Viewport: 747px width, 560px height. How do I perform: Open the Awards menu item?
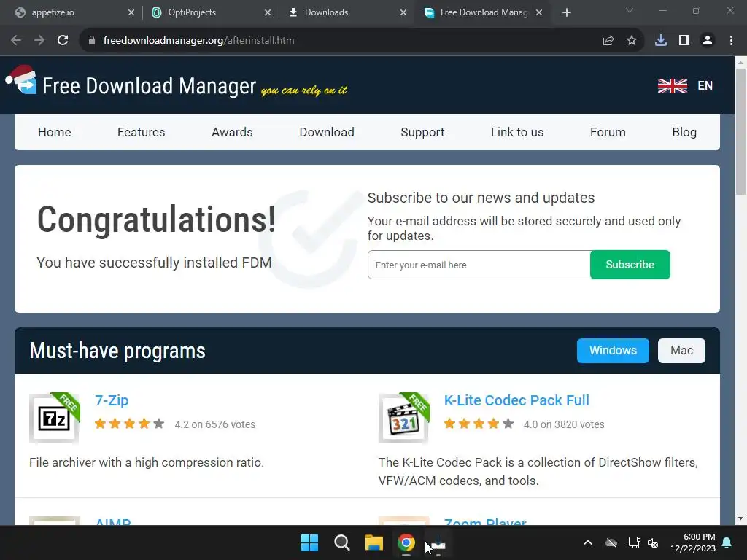click(232, 133)
